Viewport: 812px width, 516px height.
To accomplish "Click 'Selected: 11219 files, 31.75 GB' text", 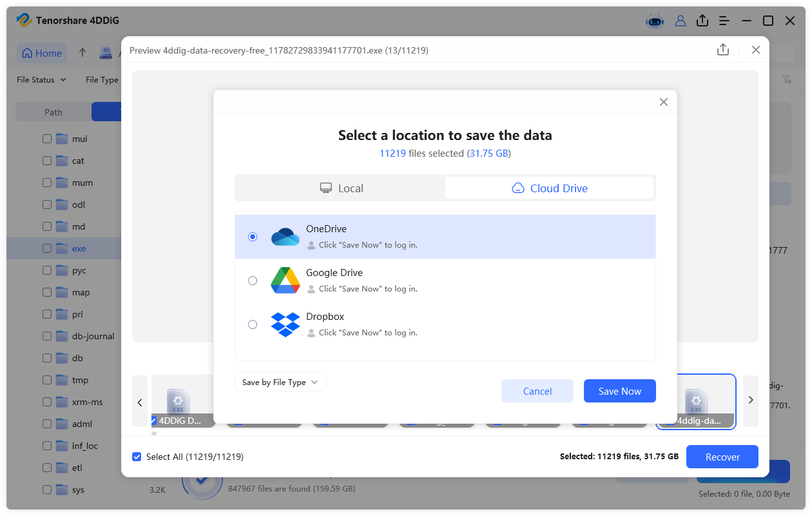I will pos(619,457).
